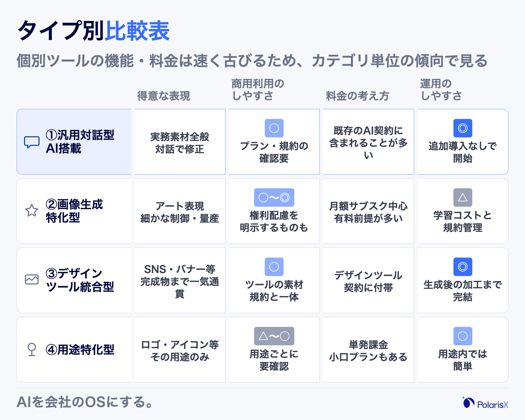Screen dimensions: 525x420
Task: Click the double-circle badge above 生成後の加工まで完結
Action: pyautogui.click(x=463, y=267)
